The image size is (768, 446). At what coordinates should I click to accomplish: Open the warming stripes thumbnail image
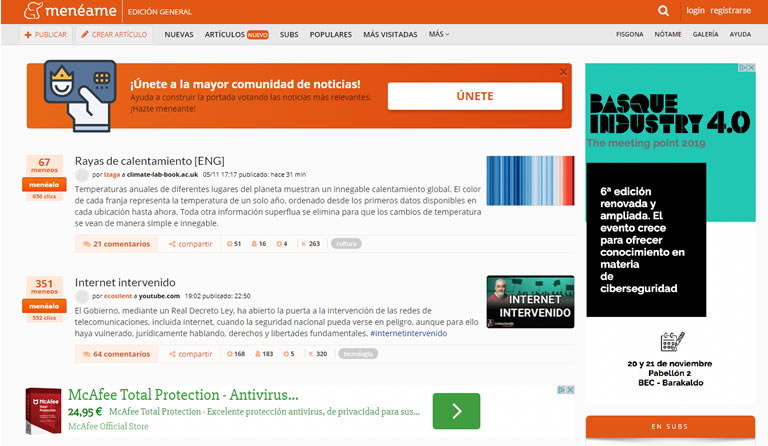(x=530, y=180)
